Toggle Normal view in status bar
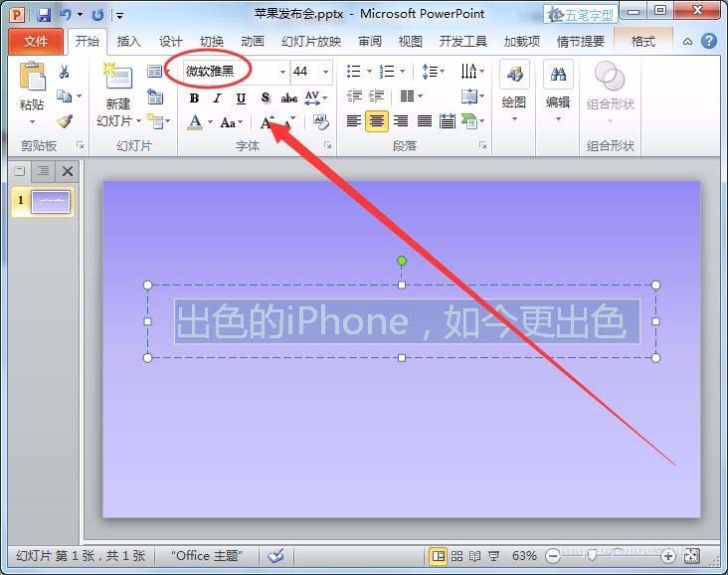Screen dimensions: 728x575 pos(438,556)
